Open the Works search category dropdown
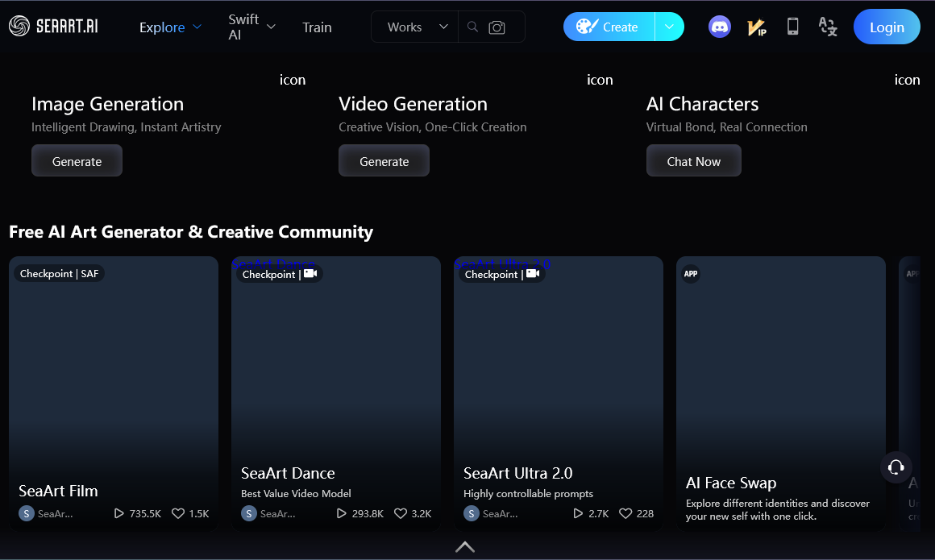The image size is (935, 560). 417,27
